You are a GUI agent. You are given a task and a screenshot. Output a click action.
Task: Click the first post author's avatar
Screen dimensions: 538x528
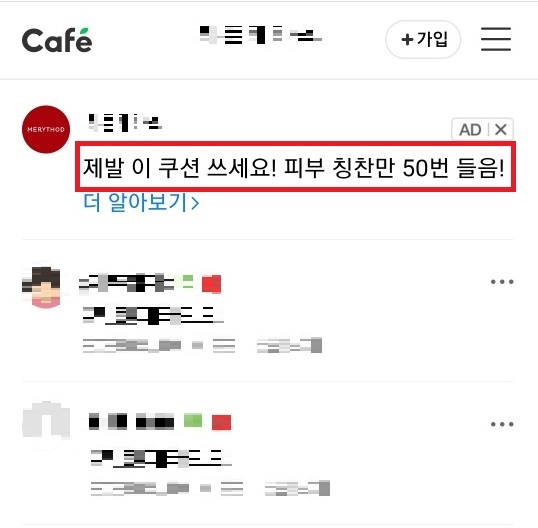pyautogui.click(x=45, y=287)
